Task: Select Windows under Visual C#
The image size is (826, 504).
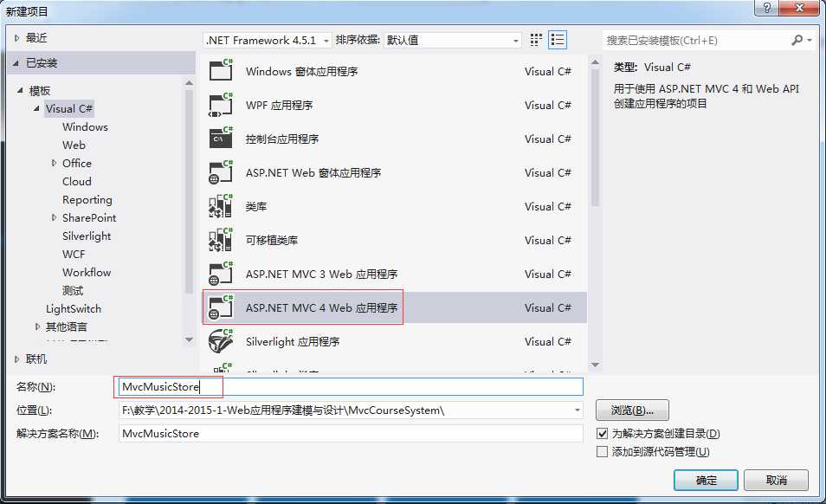Action: click(x=85, y=127)
